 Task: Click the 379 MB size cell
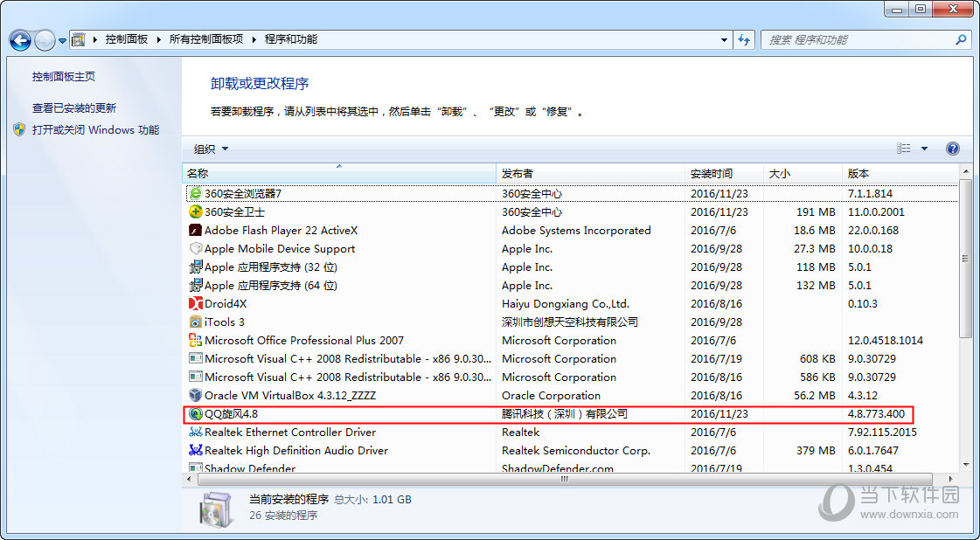point(815,451)
